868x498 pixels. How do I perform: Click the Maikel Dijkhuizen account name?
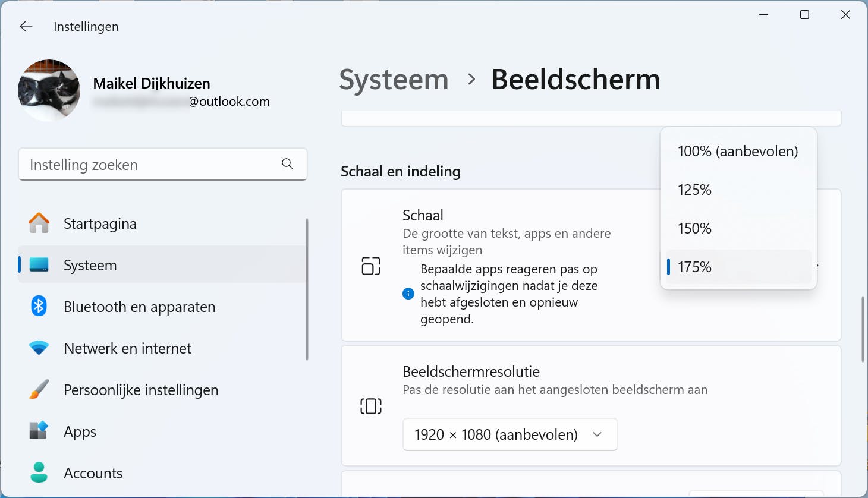coord(152,83)
